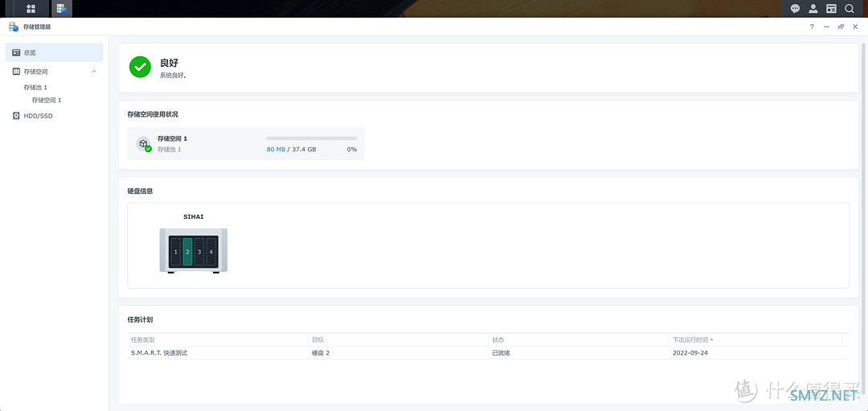Click the 存储管理器 title bar app icon
This screenshot has height=411, width=868.
tap(14, 27)
